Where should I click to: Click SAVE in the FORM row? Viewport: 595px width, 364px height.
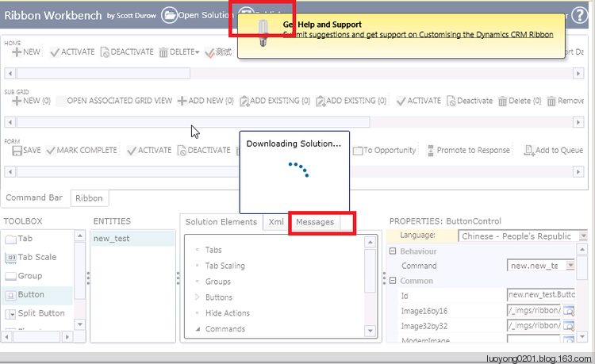pyautogui.click(x=26, y=151)
